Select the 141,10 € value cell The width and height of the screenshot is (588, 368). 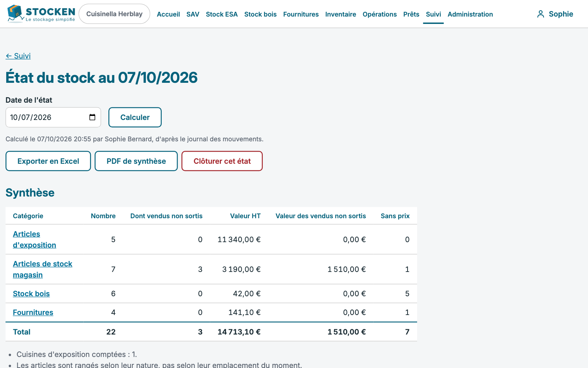[244, 312]
